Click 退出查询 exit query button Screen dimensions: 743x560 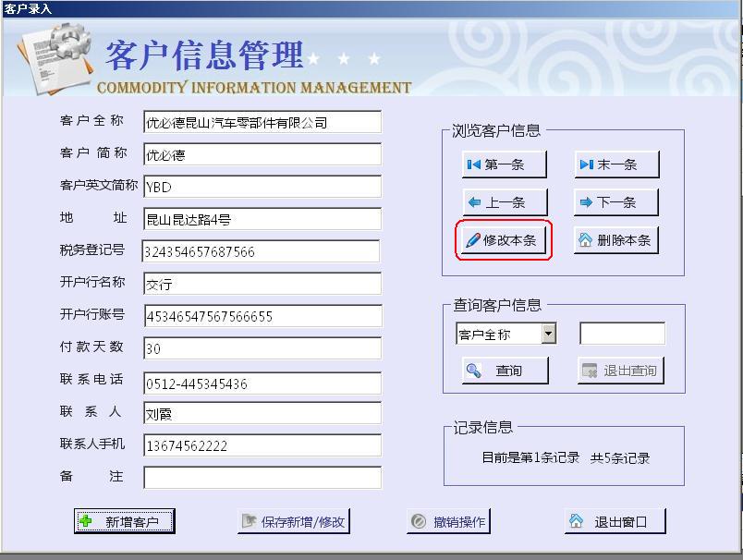tap(620, 371)
